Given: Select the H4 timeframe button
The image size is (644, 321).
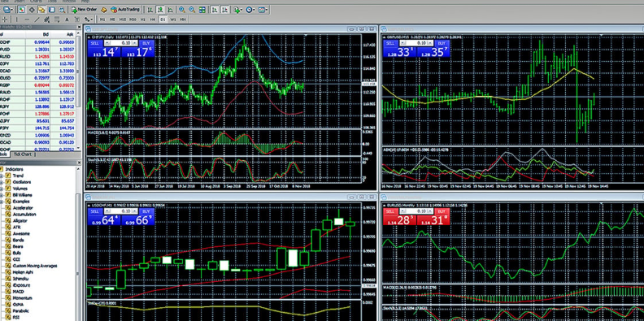Looking at the screenshot, I should [x=152, y=20].
